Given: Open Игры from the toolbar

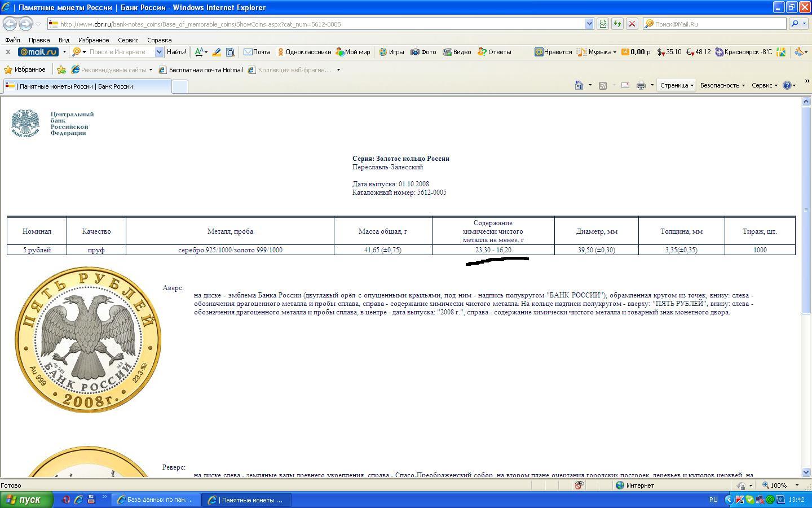Looking at the screenshot, I should pyautogui.click(x=391, y=52).
